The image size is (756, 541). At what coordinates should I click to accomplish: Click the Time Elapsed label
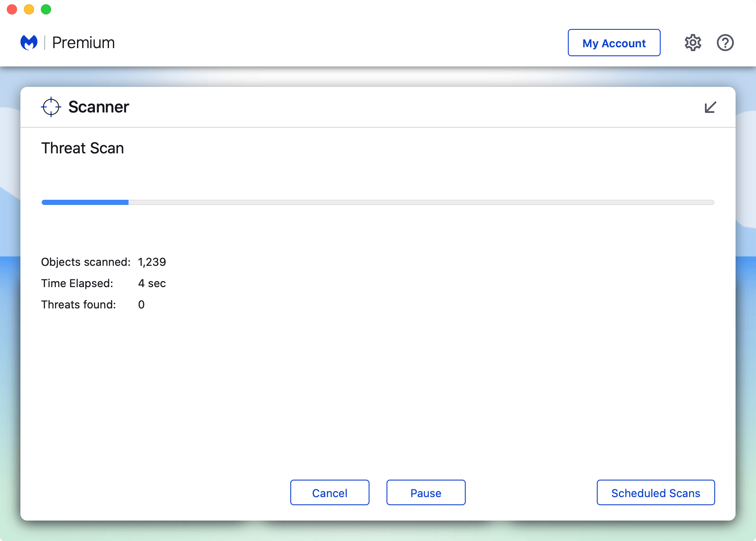77,283
